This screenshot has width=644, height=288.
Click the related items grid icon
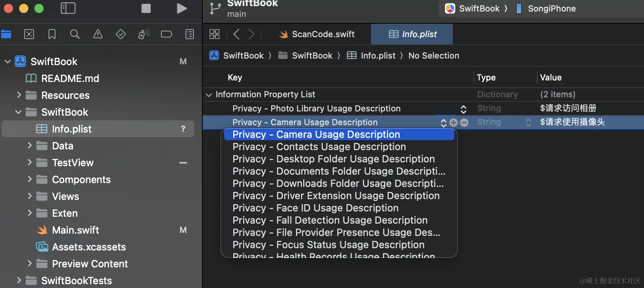tap(215, 34)
